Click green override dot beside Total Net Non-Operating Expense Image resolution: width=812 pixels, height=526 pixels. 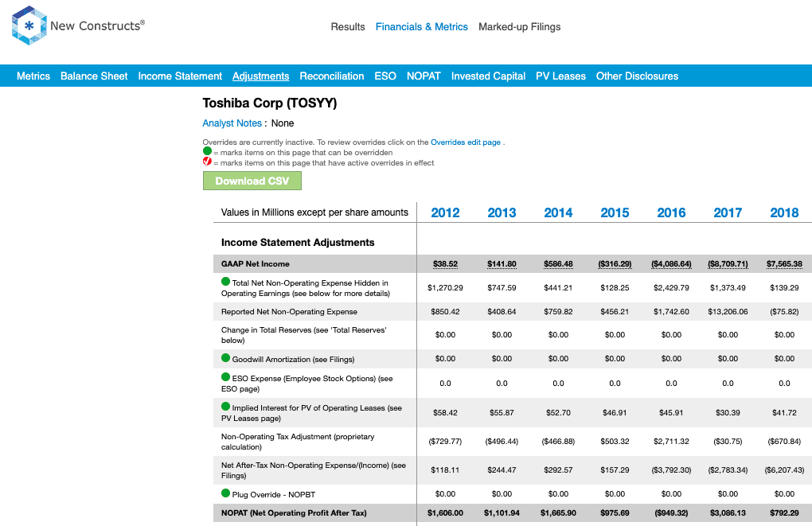click(225, 282)
